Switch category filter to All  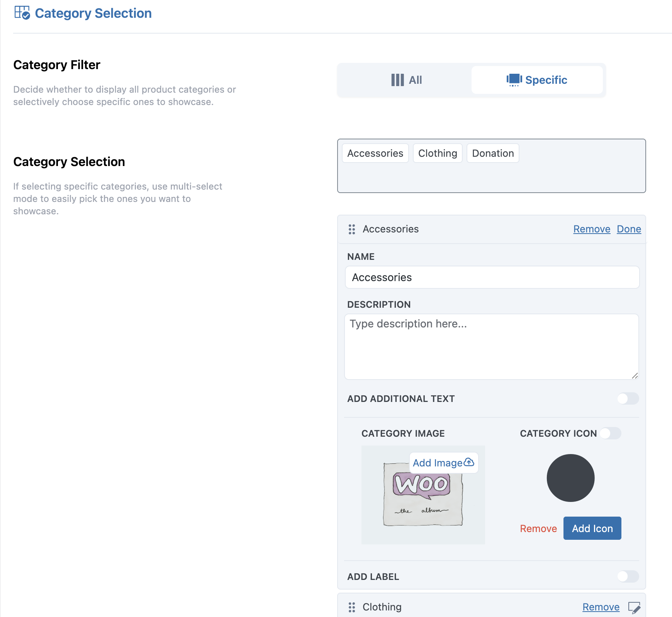click(406, 80)
